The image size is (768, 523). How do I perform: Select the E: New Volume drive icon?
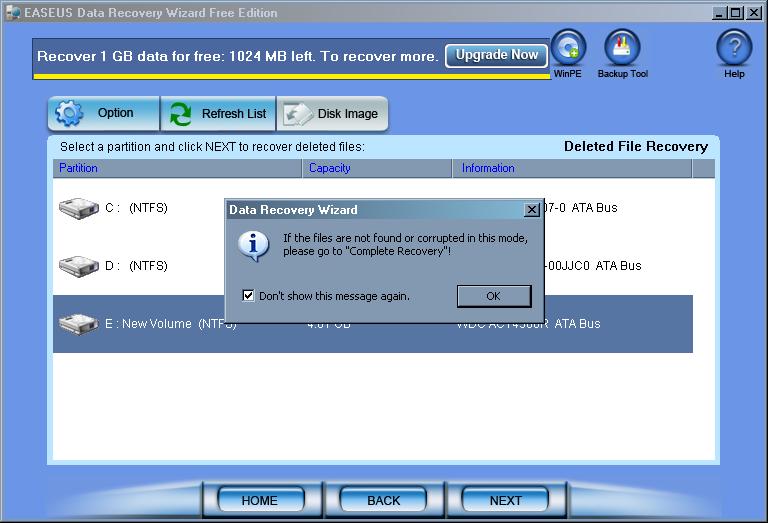tap(78, 324)
